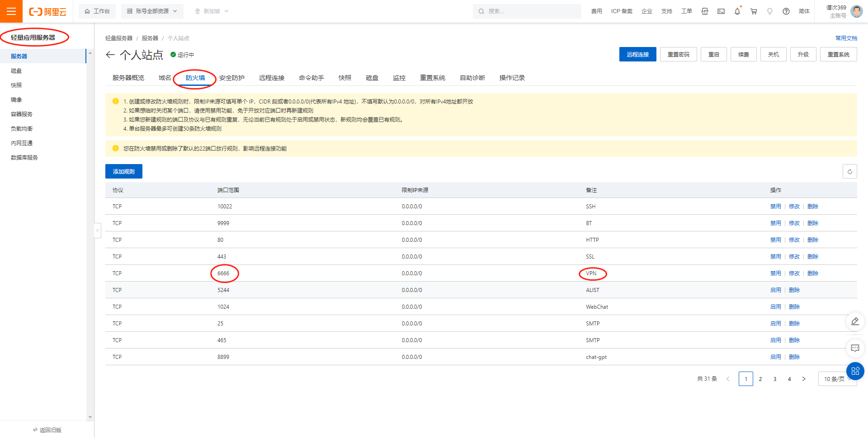Open the user avatar menu

click(x=856, y=11)
